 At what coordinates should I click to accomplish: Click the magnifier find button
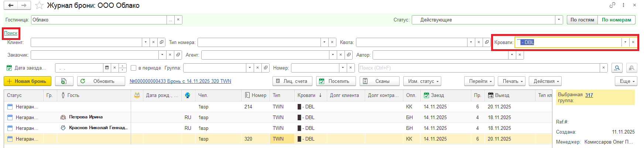click(617, 68)
